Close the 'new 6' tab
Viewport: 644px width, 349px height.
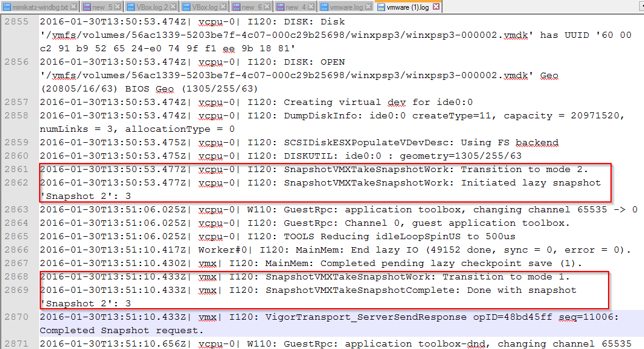click(269, 7)
